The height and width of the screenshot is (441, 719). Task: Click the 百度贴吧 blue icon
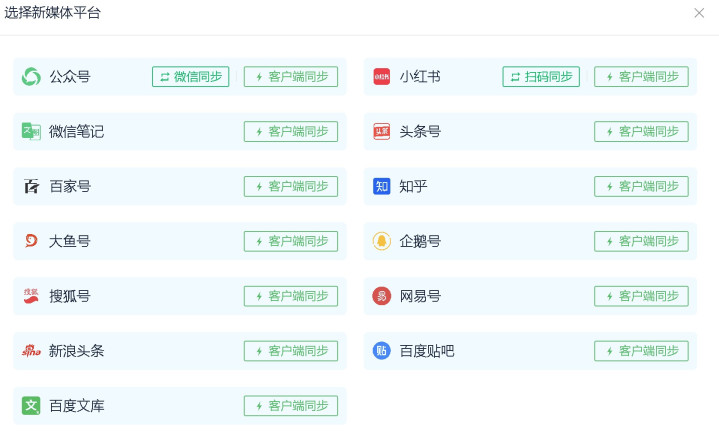tap(382, 351)
